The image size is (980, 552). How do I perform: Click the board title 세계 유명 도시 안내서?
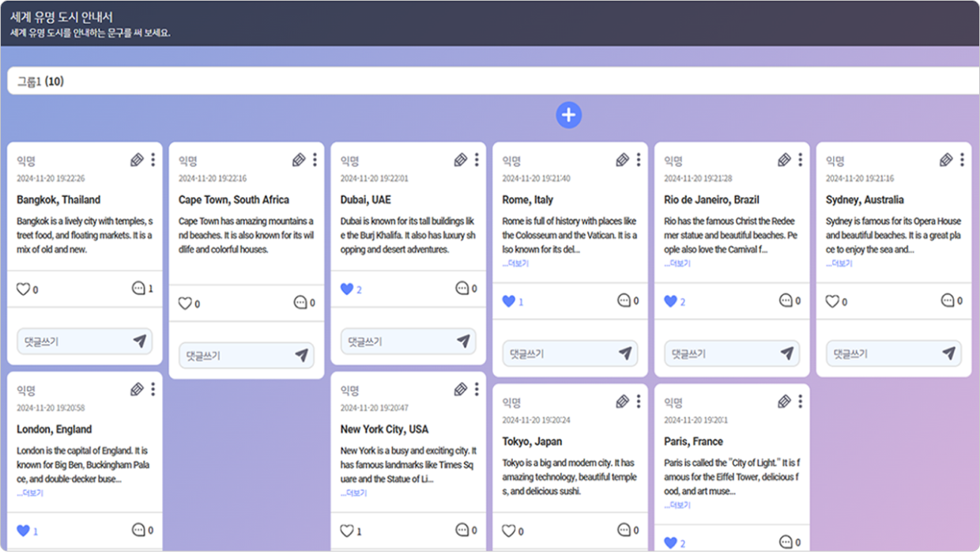[x=61, y=17]
